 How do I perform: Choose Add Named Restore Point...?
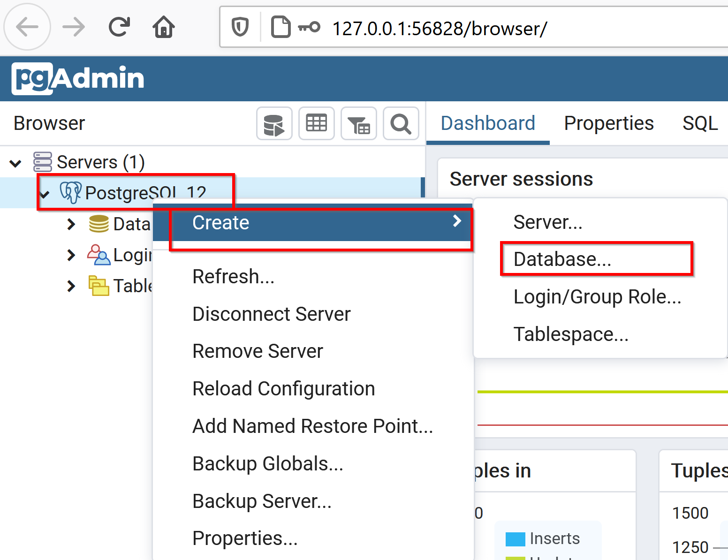313,426
